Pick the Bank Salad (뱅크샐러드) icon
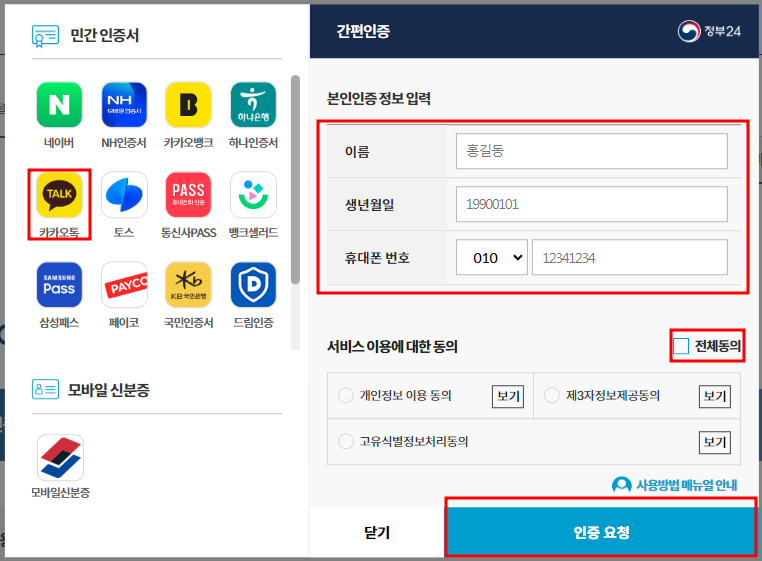This screenshot has height=561, width=762. click(x=253, y=195)
